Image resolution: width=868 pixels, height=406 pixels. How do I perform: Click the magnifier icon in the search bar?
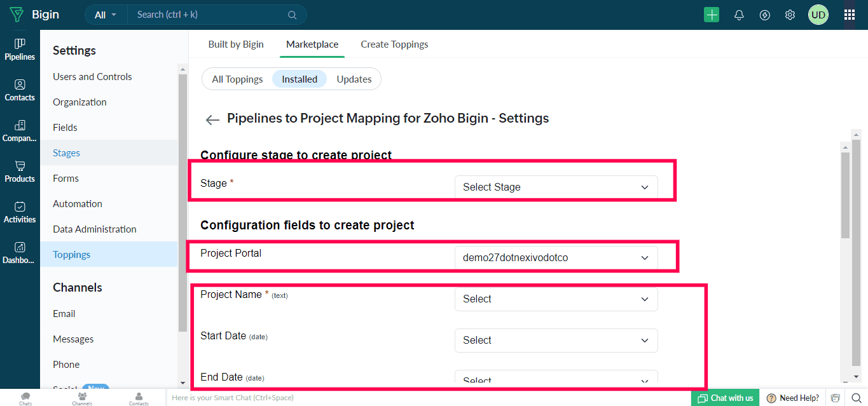click(292, 15)
